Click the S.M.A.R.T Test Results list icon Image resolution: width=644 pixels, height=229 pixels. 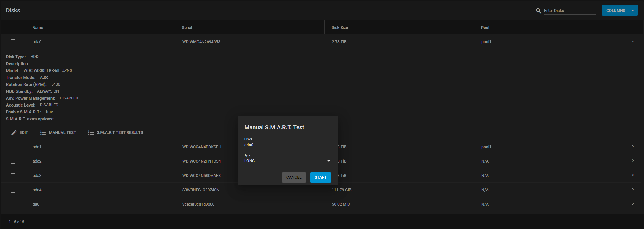pyautogui.click(x=91, y=132)
